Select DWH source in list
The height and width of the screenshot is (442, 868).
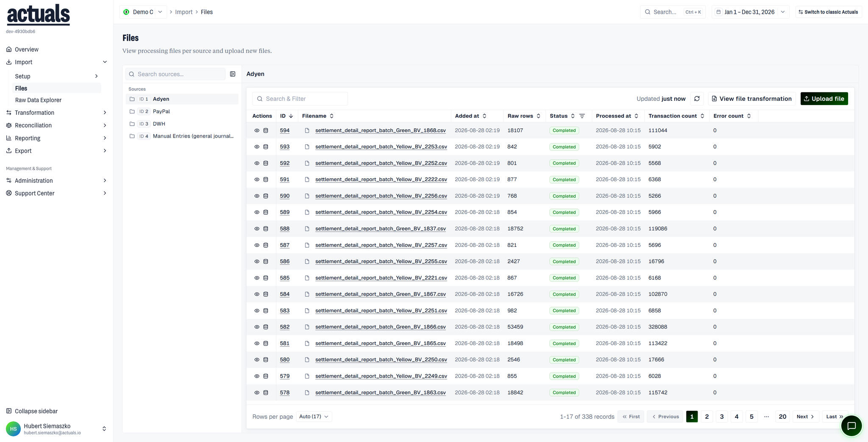pos(182,124)
